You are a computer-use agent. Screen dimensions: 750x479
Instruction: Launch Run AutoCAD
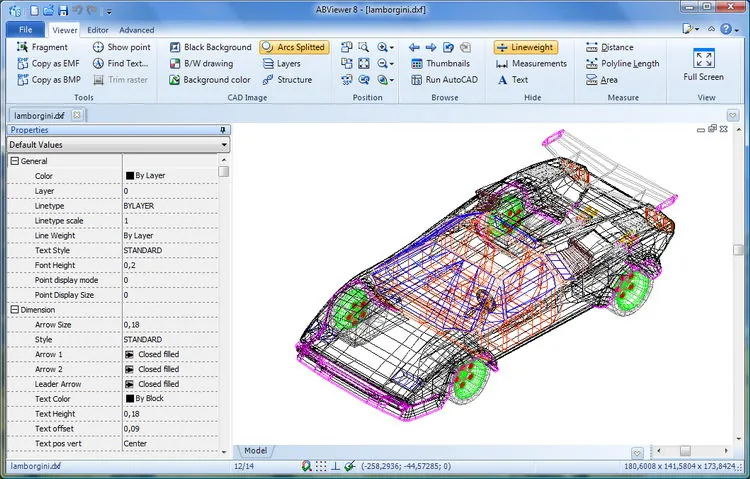pos(444,79)
